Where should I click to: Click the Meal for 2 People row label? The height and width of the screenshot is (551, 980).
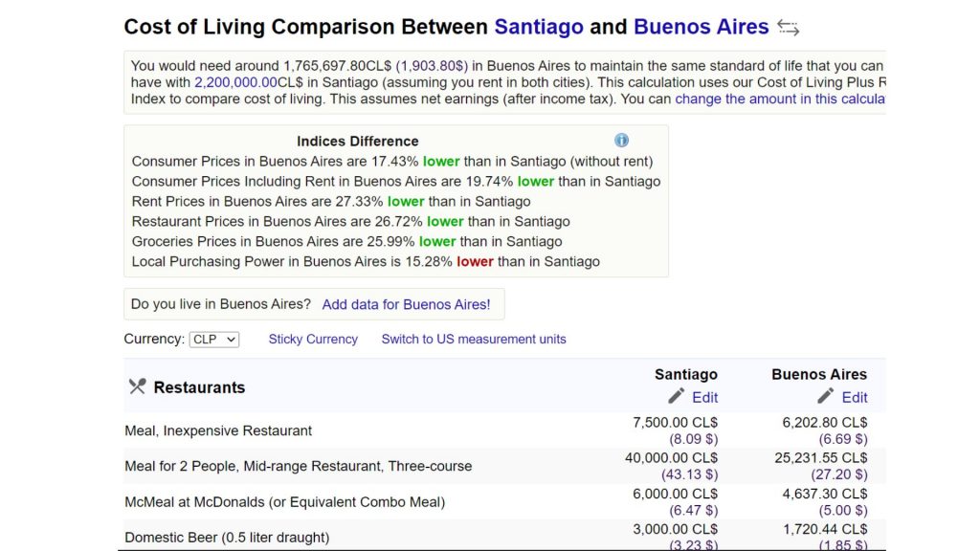click(x=298, y=466)
